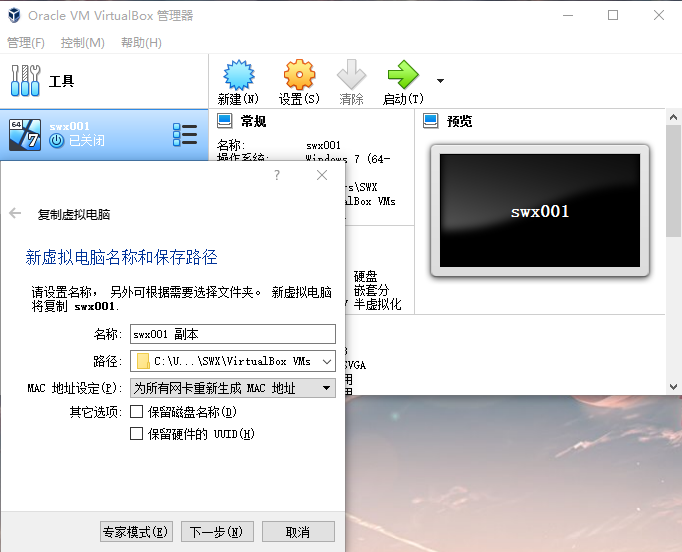Enable 保留硬件的 UUID(H) checkbox
Image resolution: width=682 pixels, height=552 pixels.
click(x=137, y=433)
